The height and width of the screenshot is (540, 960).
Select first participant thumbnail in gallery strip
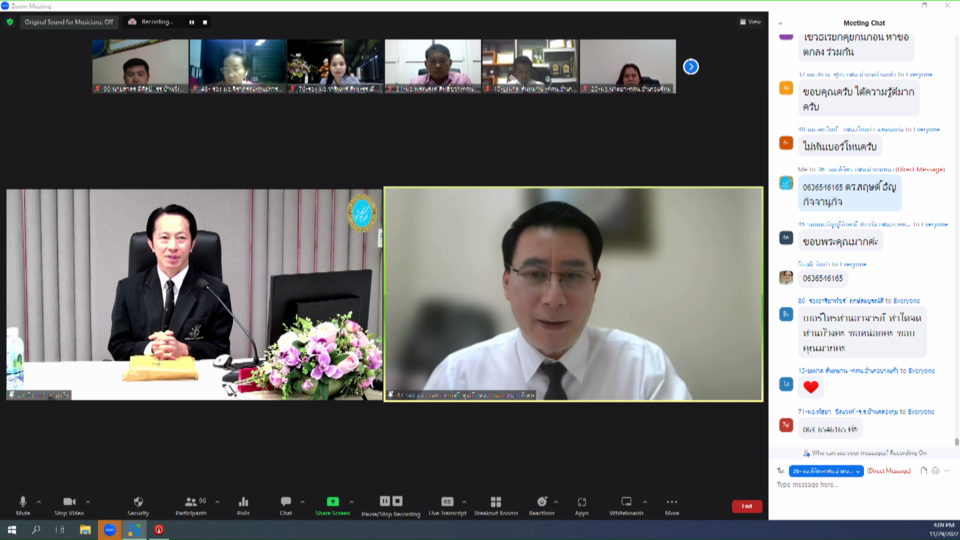tap(140, 66)
